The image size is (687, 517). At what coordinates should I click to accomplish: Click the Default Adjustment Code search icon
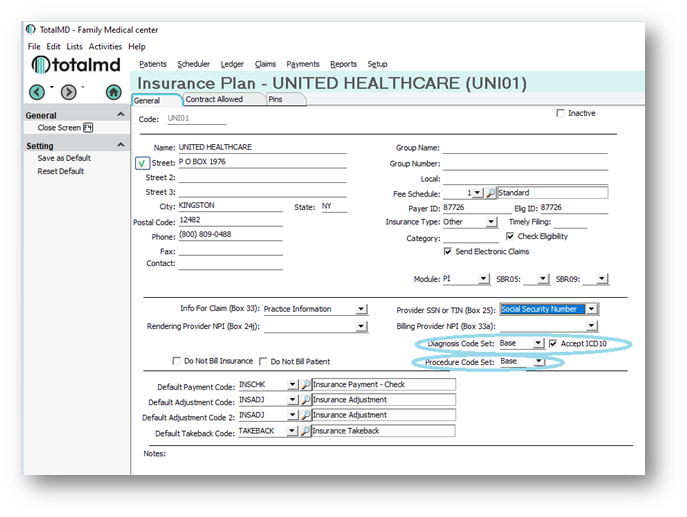pos(305,400)
